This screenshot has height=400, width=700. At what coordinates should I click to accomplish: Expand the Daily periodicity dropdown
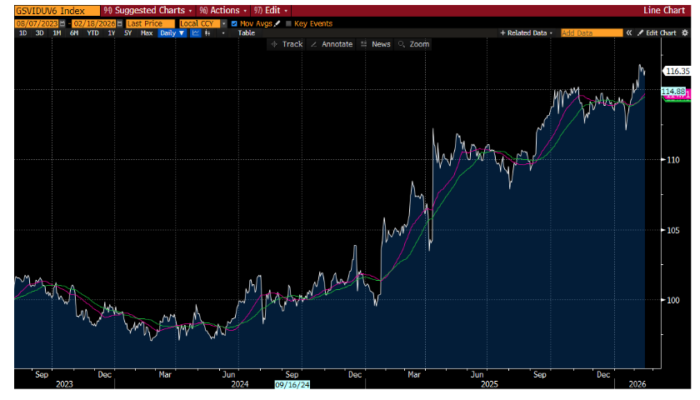172,33
